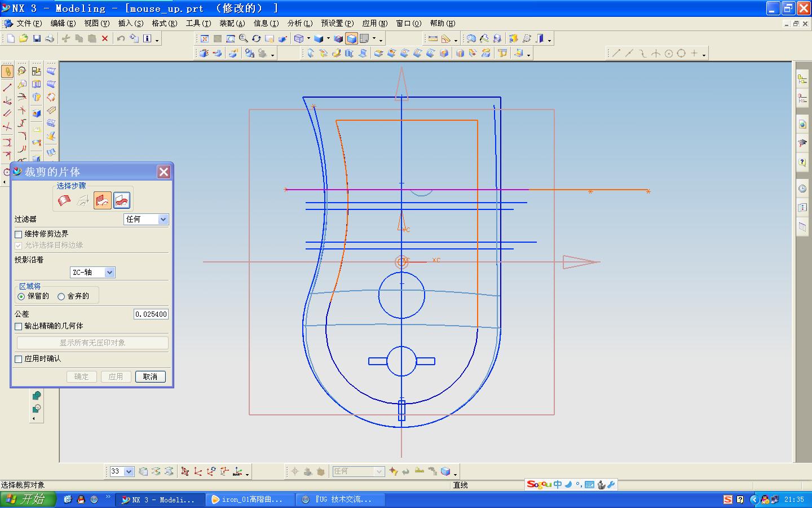Check the 输出精确的几何体 option
Viewport: 812px width, 508px height.
(x=19, y=326)
